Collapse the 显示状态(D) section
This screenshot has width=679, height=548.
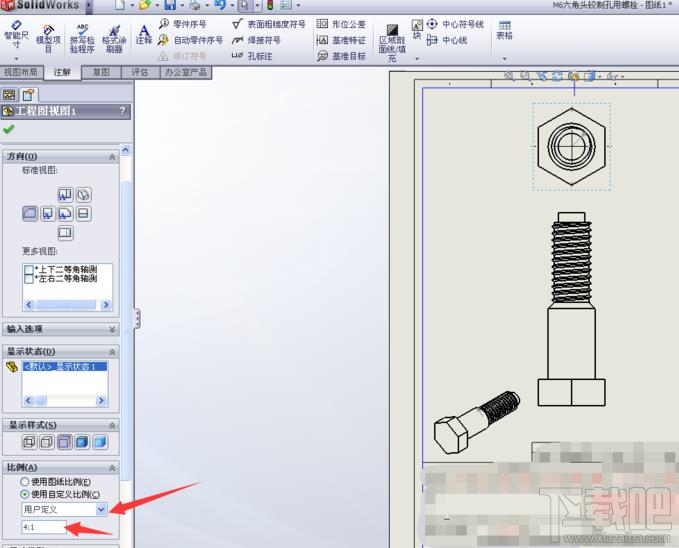[112, 352]
